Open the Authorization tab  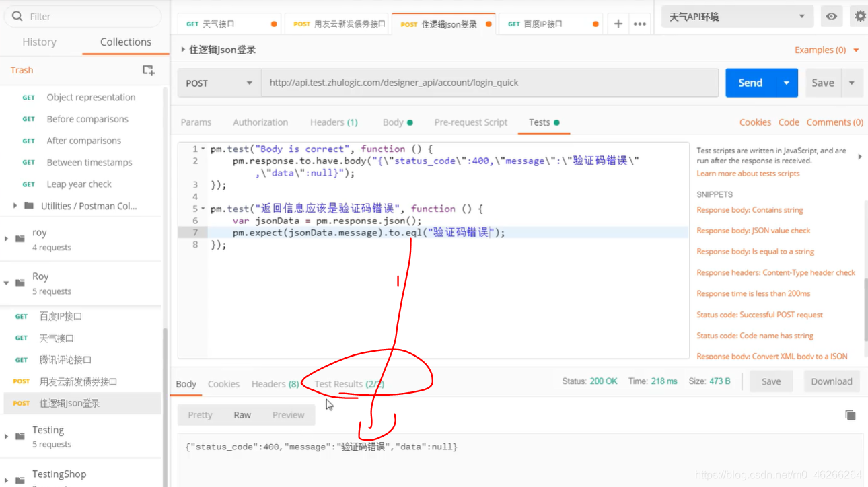coord(260,122)
